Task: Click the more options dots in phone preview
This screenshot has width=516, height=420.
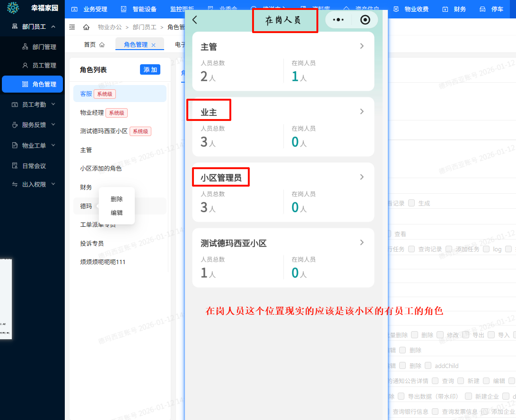Action: (x=338, y=19)
